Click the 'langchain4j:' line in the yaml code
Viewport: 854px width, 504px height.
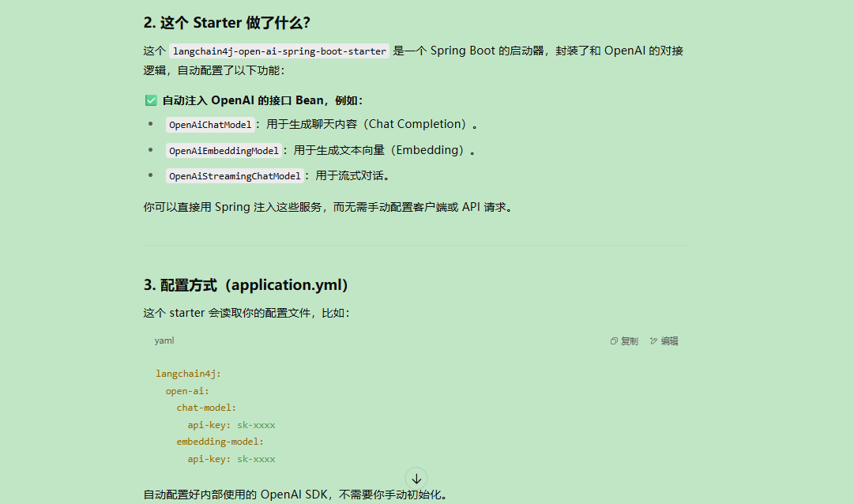point(189,374)
